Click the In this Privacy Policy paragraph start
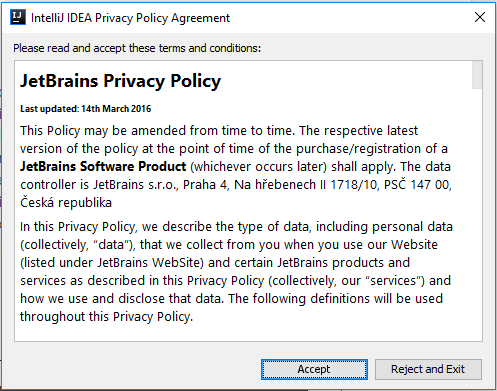The image size is (497, 391). click(78, 227)
